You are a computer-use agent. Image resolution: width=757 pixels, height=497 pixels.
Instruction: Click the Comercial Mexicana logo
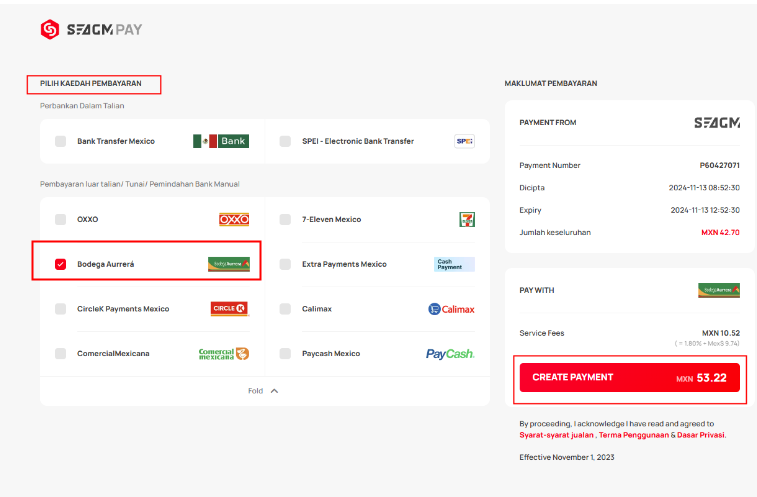tap(224, 354)
